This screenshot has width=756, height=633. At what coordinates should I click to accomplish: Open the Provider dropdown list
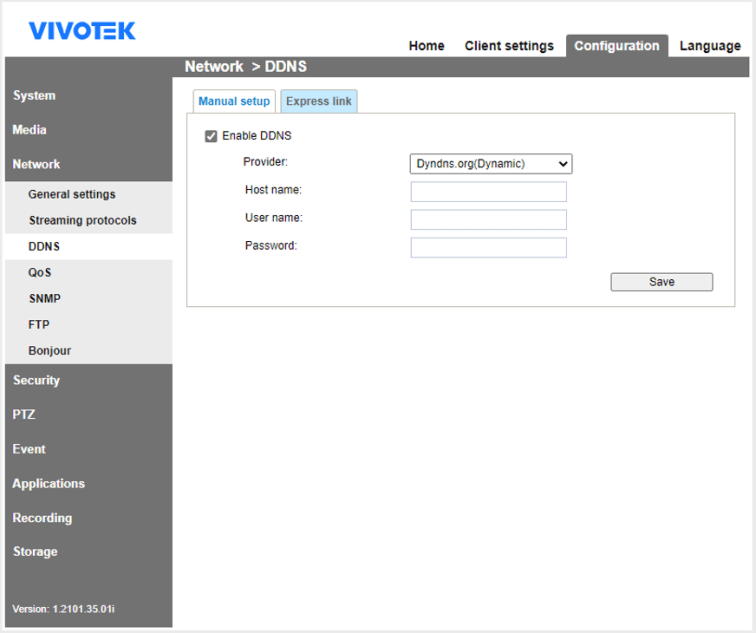coord(490,164)
